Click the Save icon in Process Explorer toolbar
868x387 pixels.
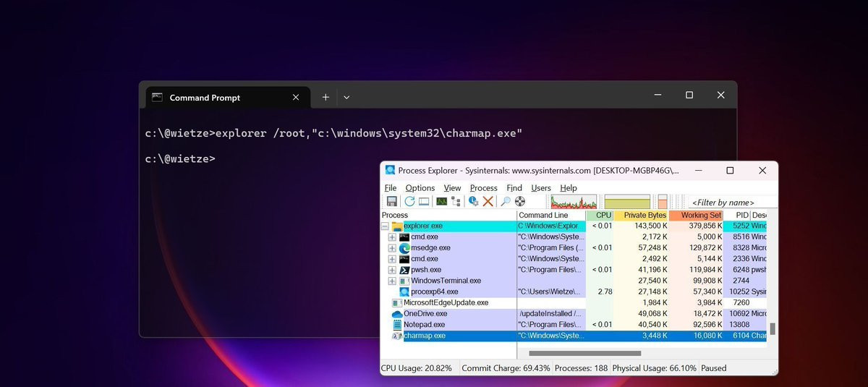391,201
